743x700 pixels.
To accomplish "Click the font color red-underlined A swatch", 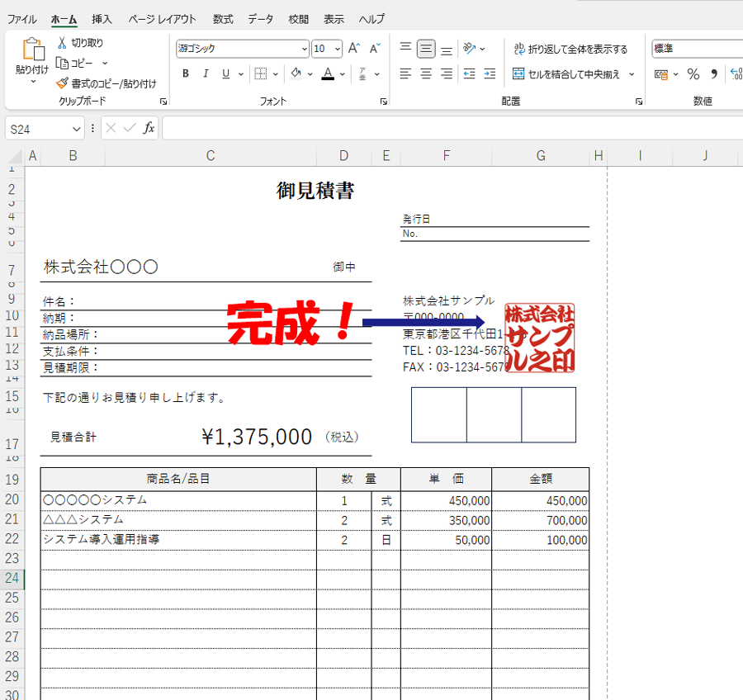I will (328, 74).
